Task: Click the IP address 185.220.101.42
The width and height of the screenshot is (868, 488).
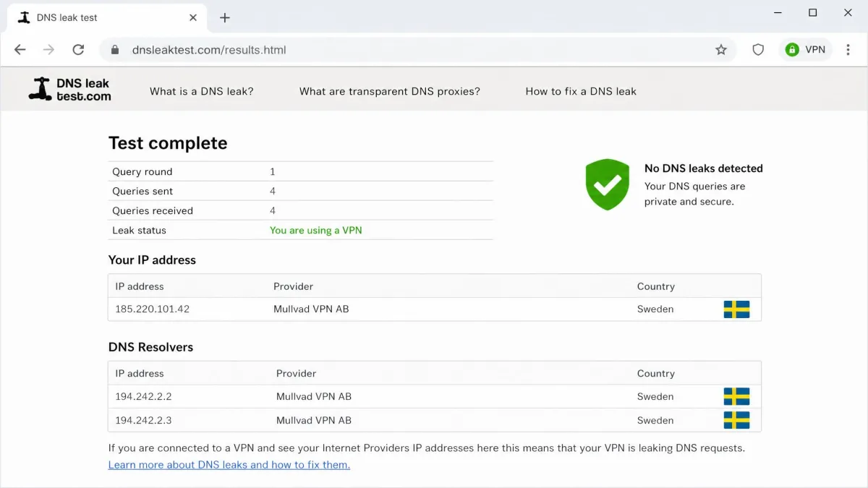Action: click(x=152, y=309)
